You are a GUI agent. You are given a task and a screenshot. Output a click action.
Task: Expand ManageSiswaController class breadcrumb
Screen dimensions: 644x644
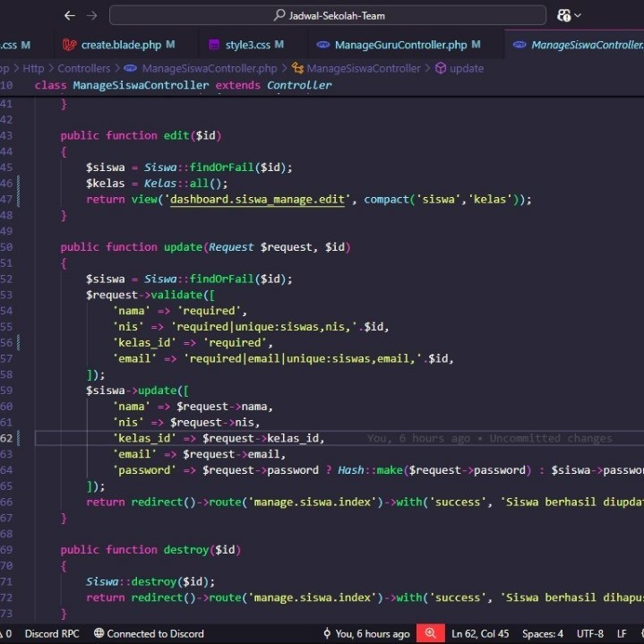[363, 68]
